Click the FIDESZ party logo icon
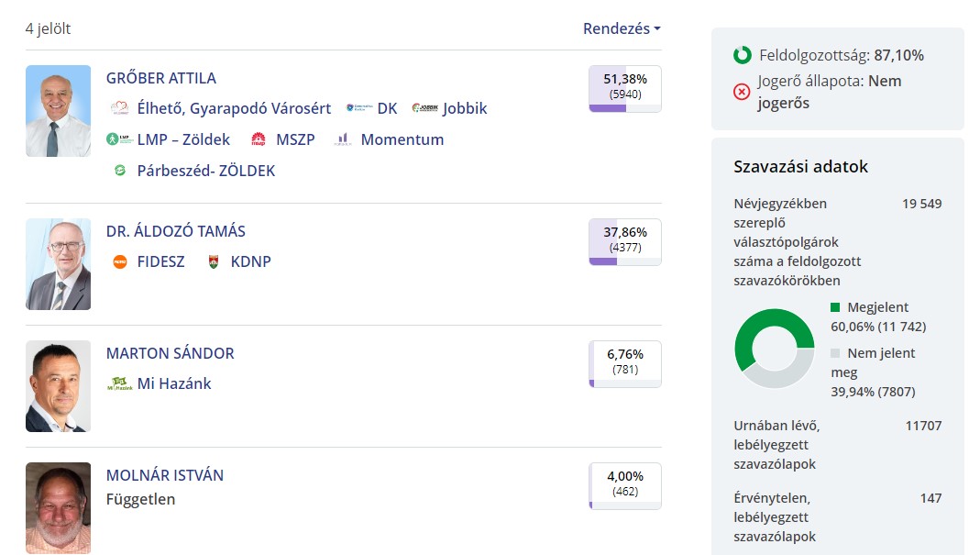Image resolution: width=980 pixels, height=555 pixels. 119,261
